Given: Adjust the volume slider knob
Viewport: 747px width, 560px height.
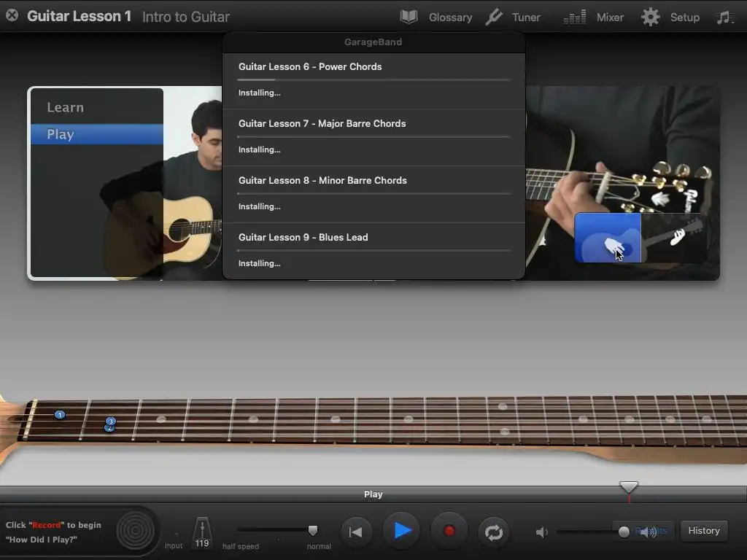Looking at the screenshot, I should (x=624, y=532).
